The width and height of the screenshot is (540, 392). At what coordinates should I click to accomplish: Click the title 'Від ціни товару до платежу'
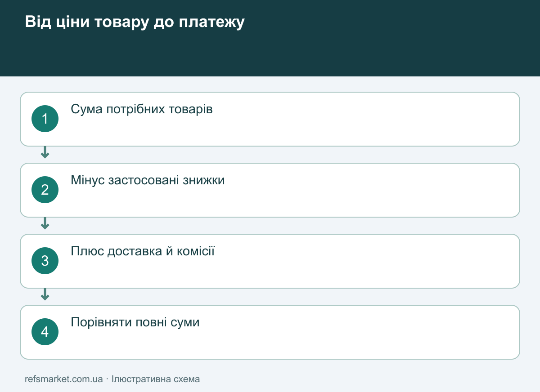point(135,22)
